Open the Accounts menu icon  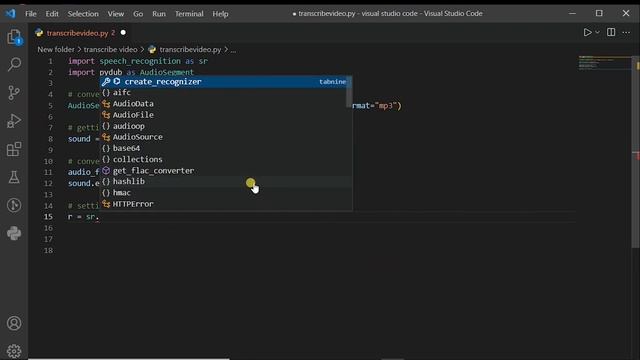(x=14, y=323)
